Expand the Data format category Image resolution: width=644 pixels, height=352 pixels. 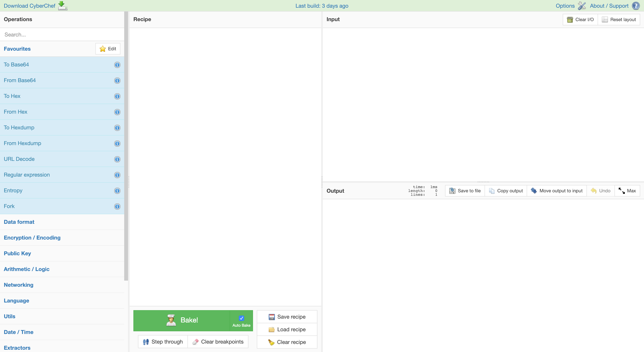pos(19,222)
